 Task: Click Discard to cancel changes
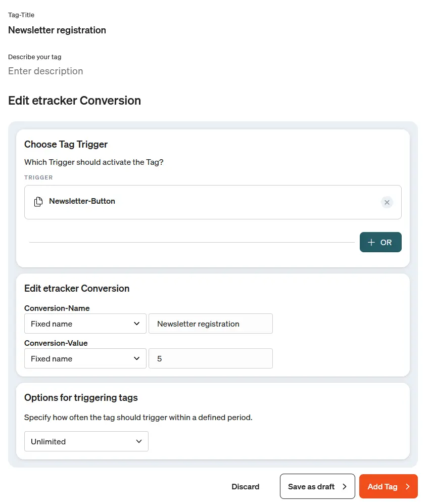point(246,486)
